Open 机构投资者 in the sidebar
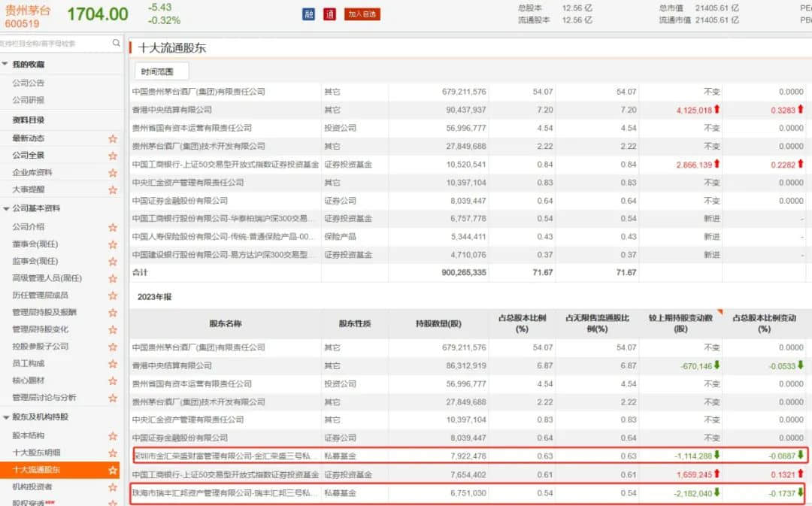812x506 pixels. (x=32, y=487)
